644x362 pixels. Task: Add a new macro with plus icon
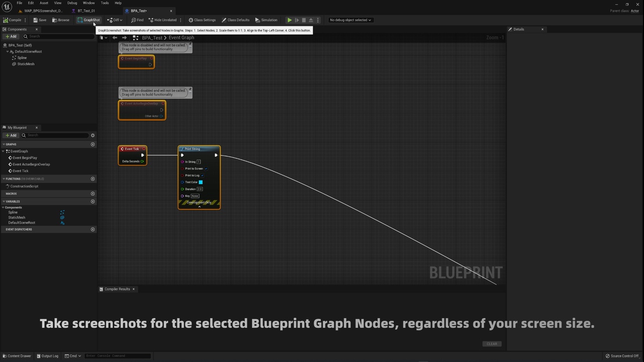[x=93, y=194]
